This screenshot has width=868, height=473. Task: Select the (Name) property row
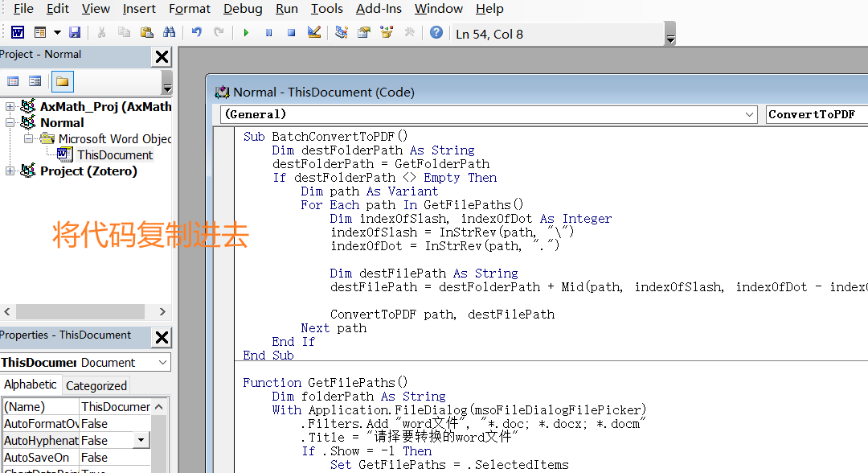(76, 406)
